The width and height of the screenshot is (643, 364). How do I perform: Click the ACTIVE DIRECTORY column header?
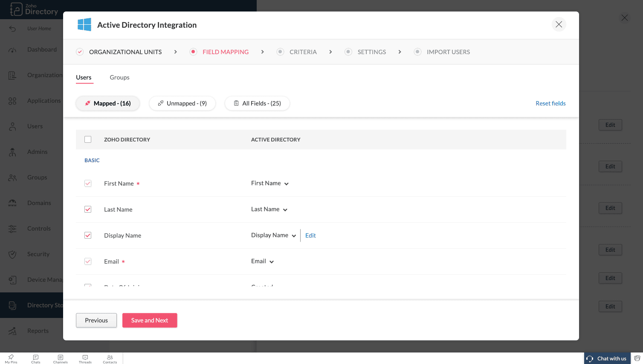point(276,140)
